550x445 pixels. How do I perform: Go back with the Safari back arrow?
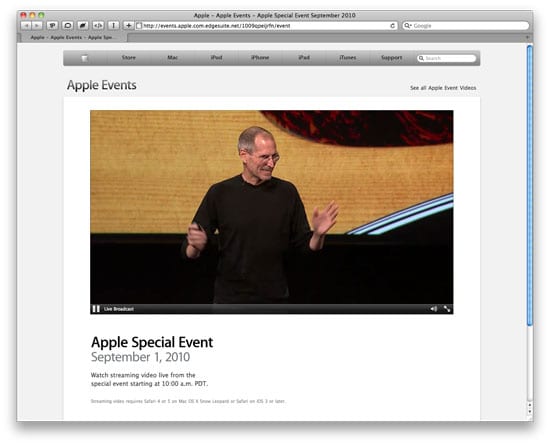[26, 26]
